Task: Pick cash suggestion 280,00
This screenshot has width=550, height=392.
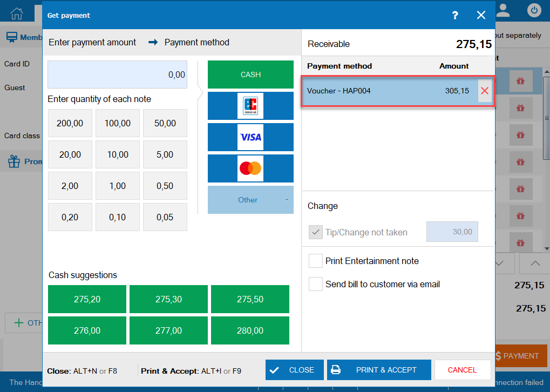Action: (x=250, y=330)
